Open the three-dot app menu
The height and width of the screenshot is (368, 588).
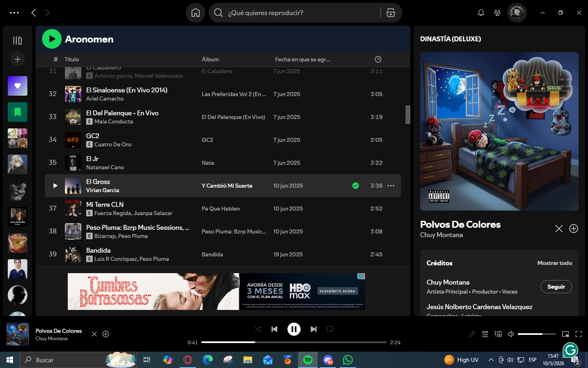pos(14,13)
